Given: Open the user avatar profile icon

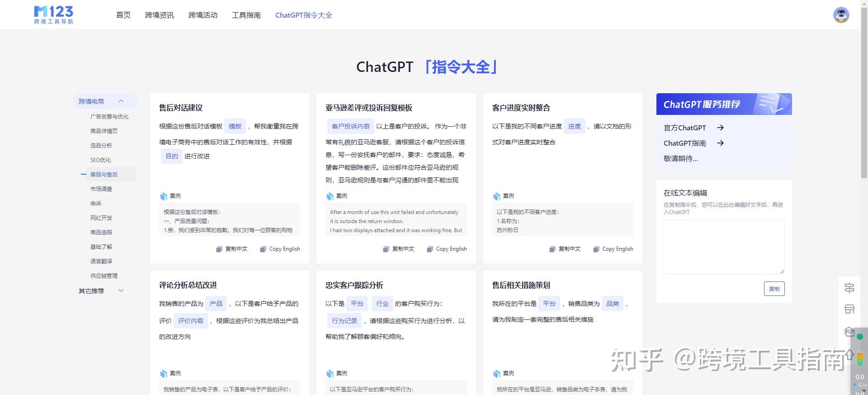Looking at the screenshot, I should (841, 15).
